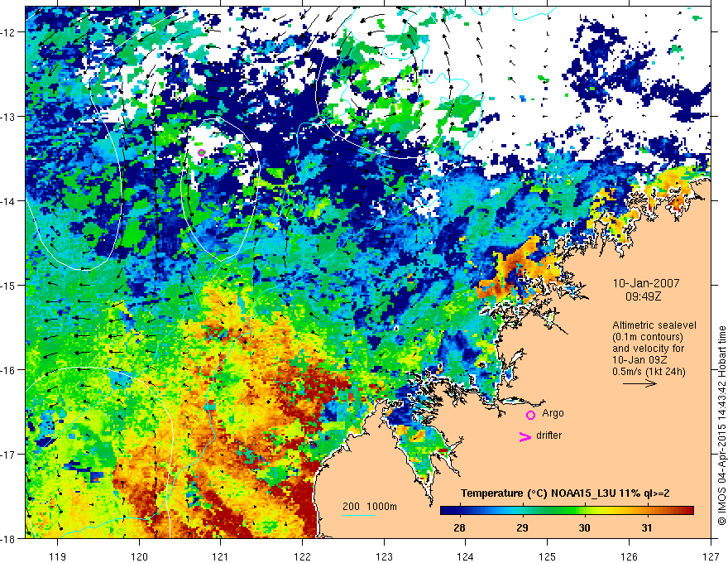The height and width of the screenshot is (563, 728).
Task: Click latitude axis label '-14'
Action: (x=9, y=200)
